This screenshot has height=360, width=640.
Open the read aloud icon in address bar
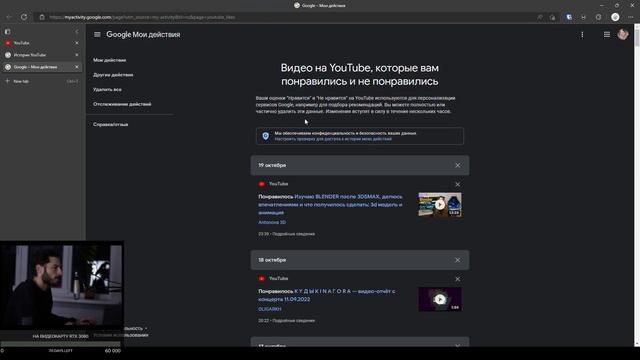[x=540, y=17]
